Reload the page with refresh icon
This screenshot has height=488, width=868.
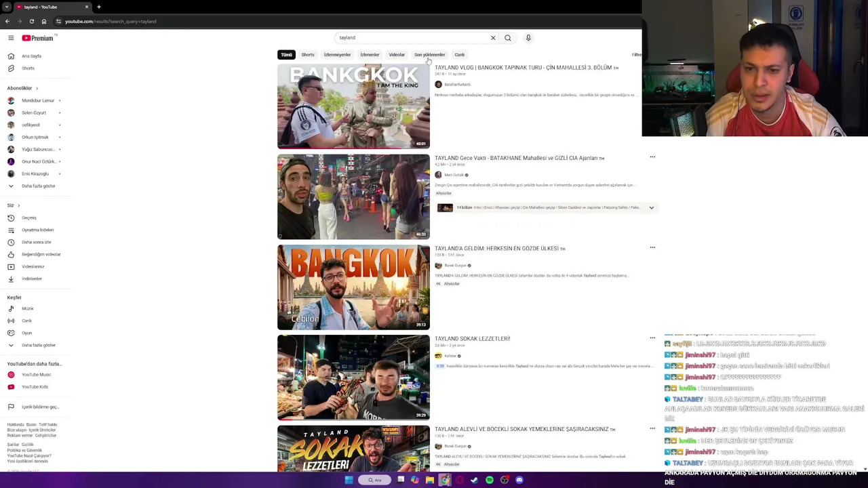coord(31,22)
